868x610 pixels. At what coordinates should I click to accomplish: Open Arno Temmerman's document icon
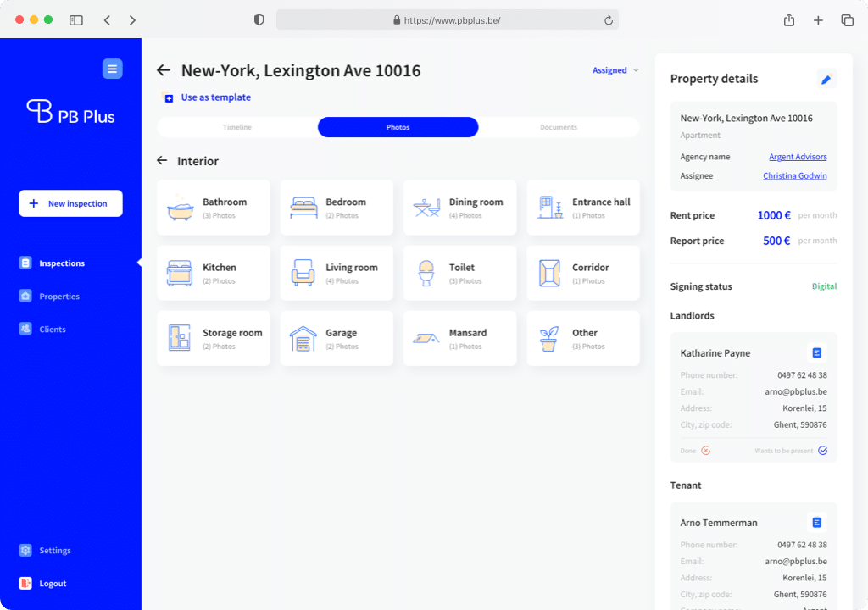click(816, 522)
